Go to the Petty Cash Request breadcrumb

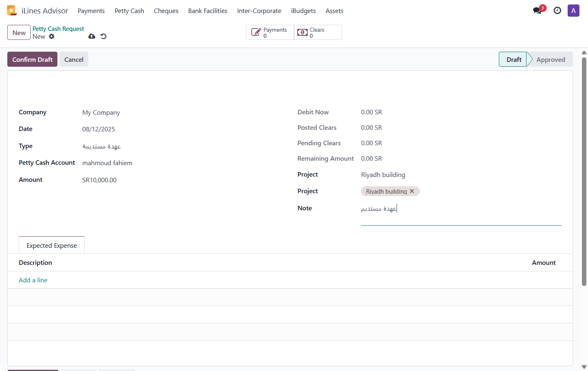[x=58, y=29]
